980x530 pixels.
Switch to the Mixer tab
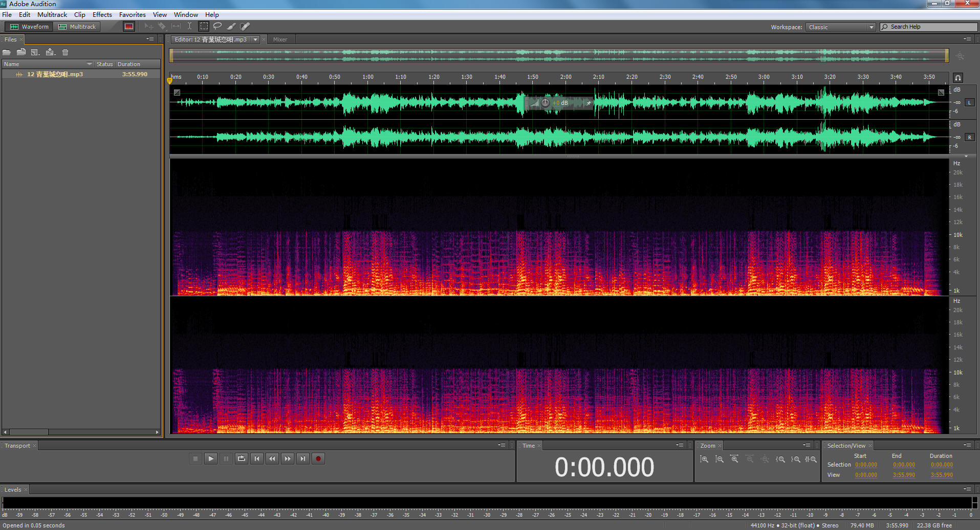280,39
